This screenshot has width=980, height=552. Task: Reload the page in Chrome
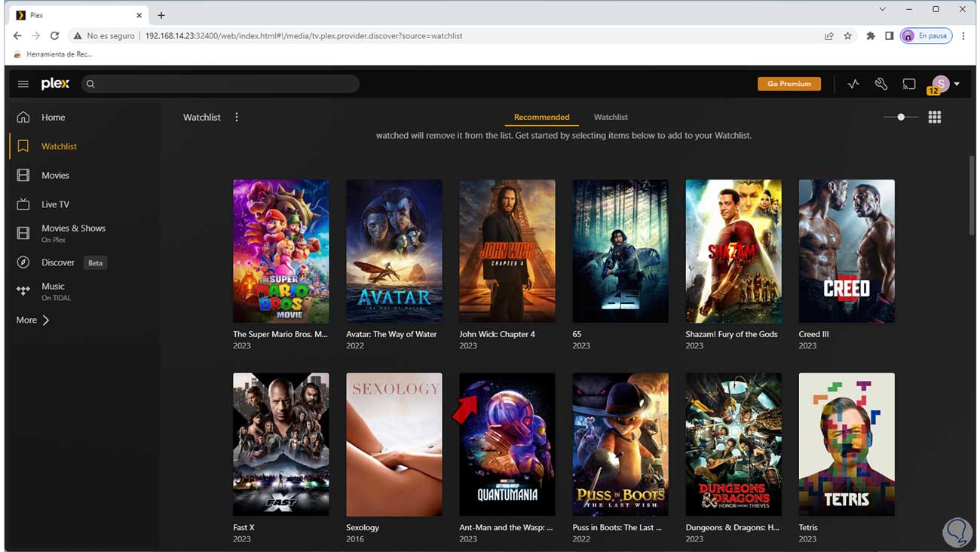coord(54,35)
